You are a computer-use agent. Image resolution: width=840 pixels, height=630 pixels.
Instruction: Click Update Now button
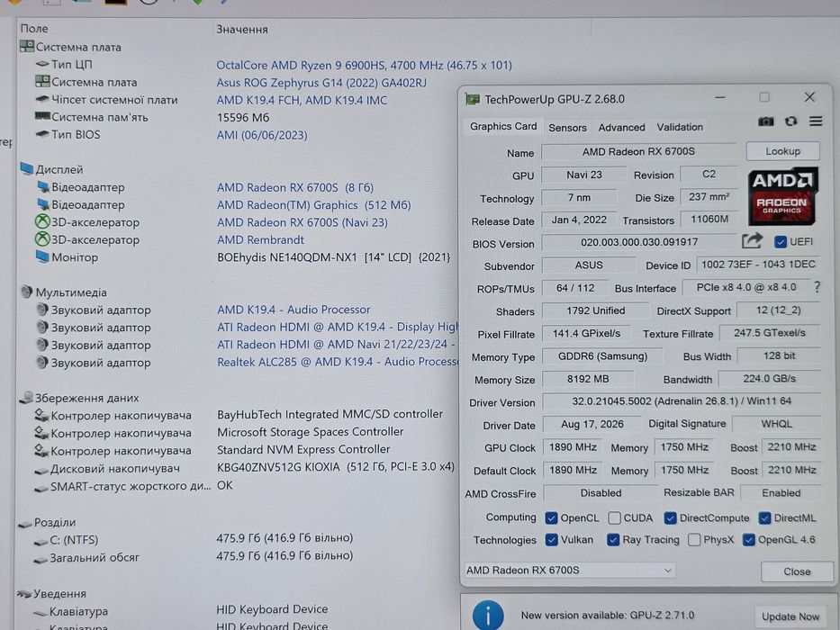(790, 616)
